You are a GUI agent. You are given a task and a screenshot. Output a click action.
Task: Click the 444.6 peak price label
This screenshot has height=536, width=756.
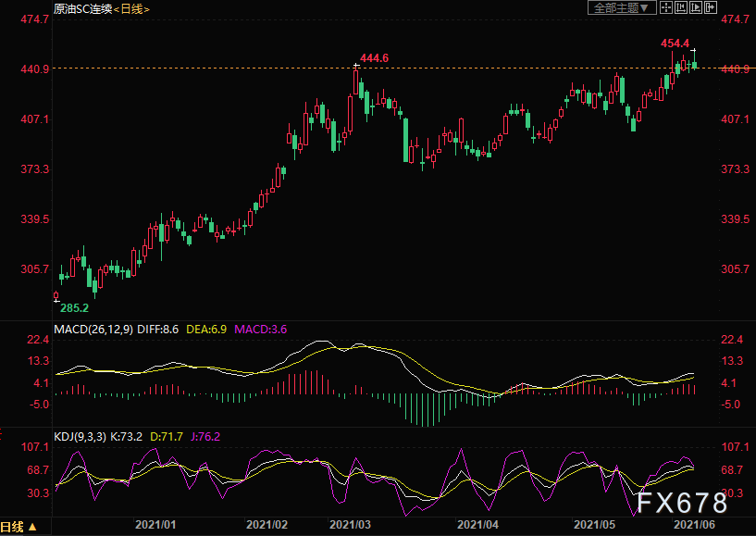pyautogui.click(x=374, y=58)
